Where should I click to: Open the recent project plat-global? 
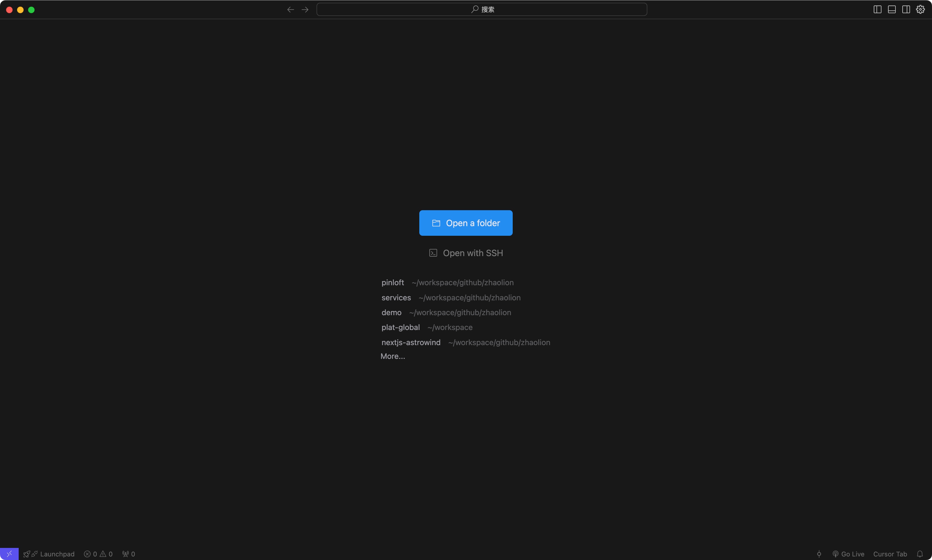point(427,328)
